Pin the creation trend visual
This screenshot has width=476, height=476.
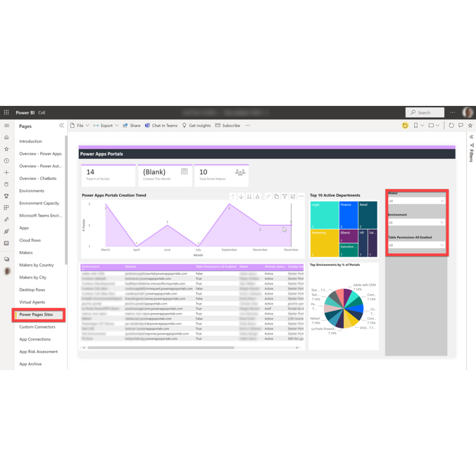click(268, 196)
